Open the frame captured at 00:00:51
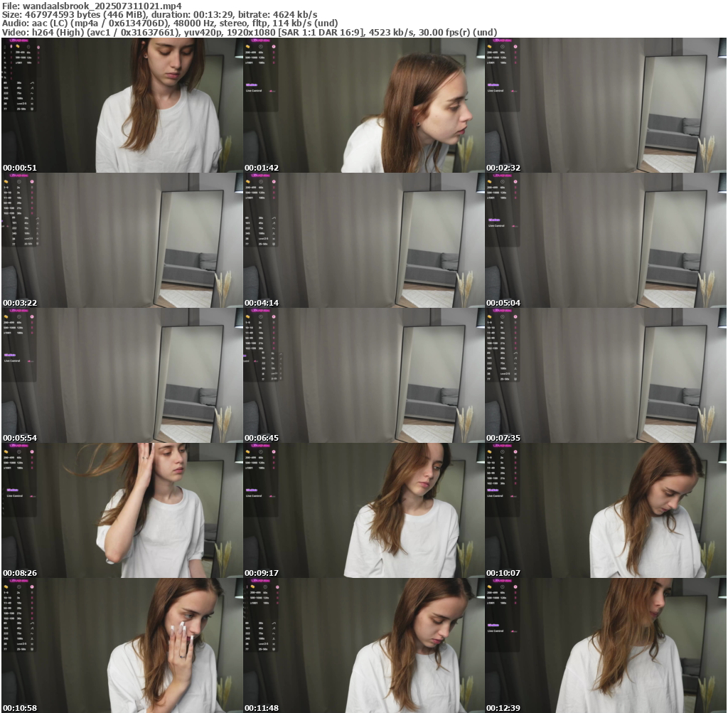Image resolution: width=728 pixels, height=713 pixels. [122, 105]
